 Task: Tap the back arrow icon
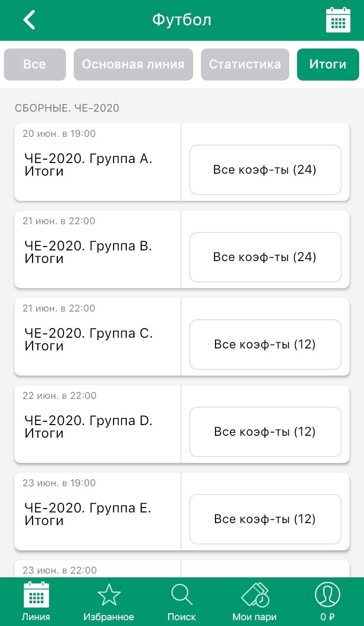point(30,20)
